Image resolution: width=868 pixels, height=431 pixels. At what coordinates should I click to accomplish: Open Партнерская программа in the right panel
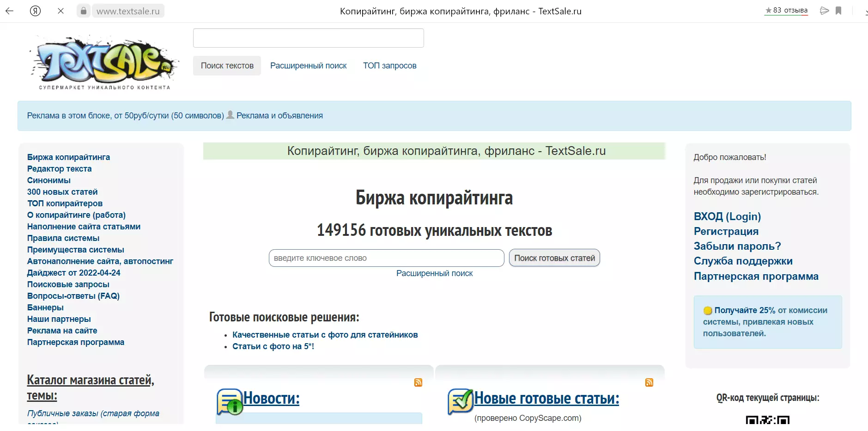click(756, 276)
